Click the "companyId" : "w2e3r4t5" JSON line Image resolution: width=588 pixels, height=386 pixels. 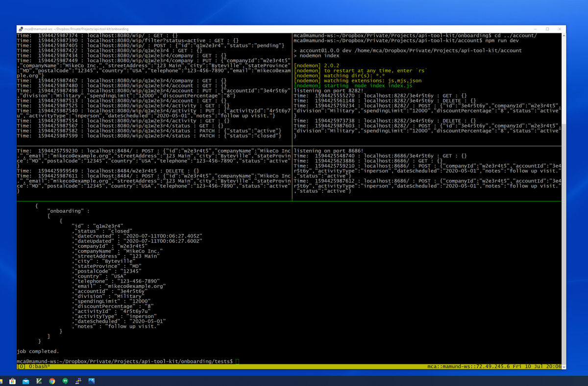click(109, 246)
